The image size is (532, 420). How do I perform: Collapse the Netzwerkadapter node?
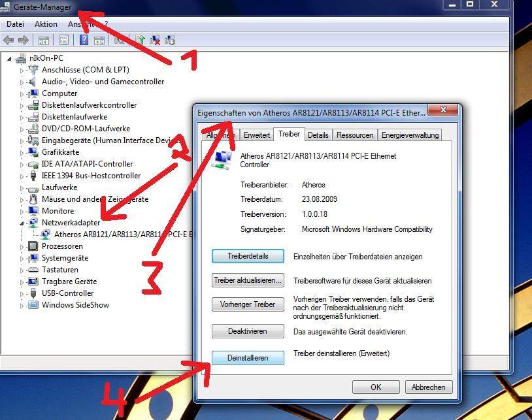pos(22,223)
